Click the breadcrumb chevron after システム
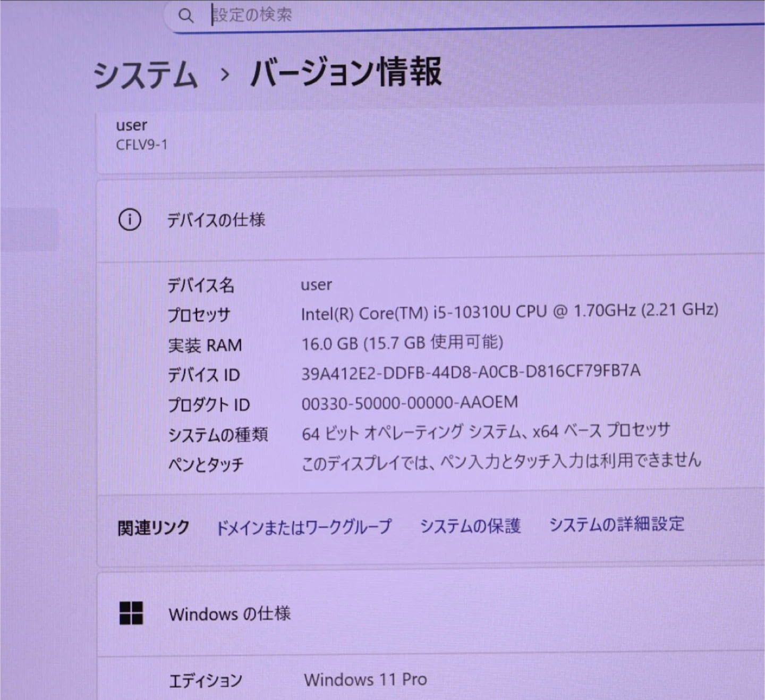Image resolution: width=765 pixels, height=700 pixels. [225, 74]
